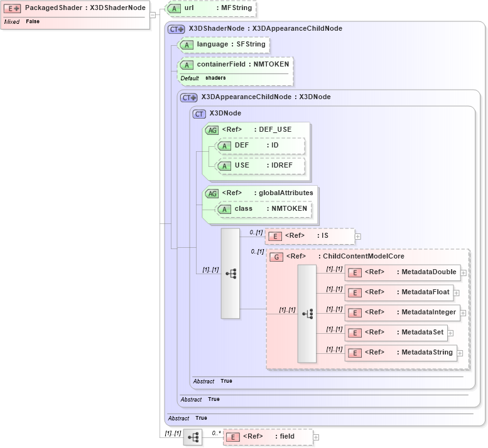Click the E icon of MetadataString
Screen dimensions: 488x448
pyautogui.click(x=355, y=353)
